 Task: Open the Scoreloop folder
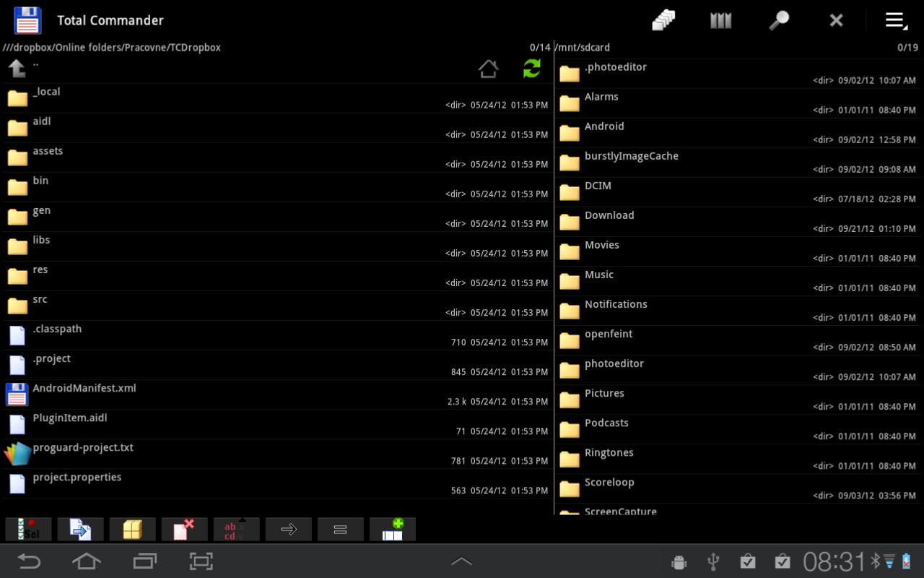click(x=739, y=488)
